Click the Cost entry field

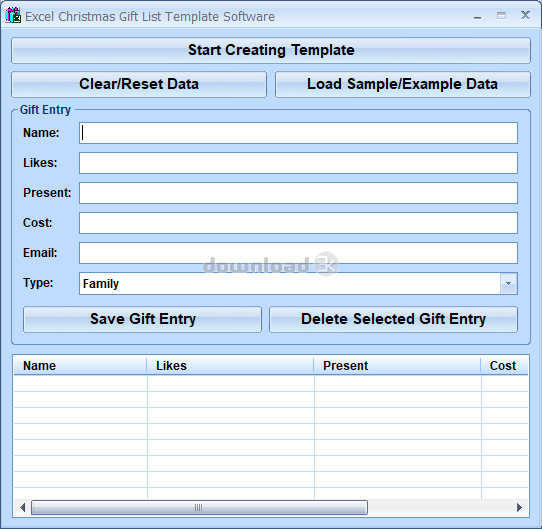tap(298, 223)
